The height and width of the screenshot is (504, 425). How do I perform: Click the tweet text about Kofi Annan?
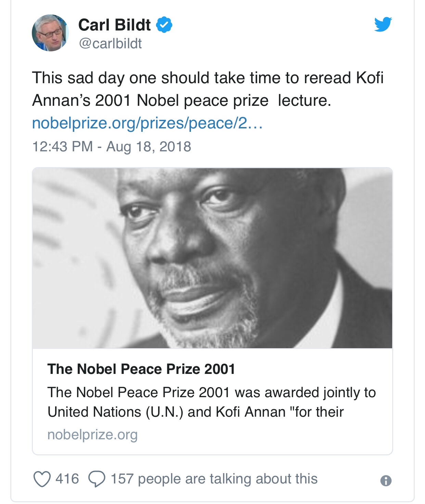pyautogui.click(x=208, y=89)
